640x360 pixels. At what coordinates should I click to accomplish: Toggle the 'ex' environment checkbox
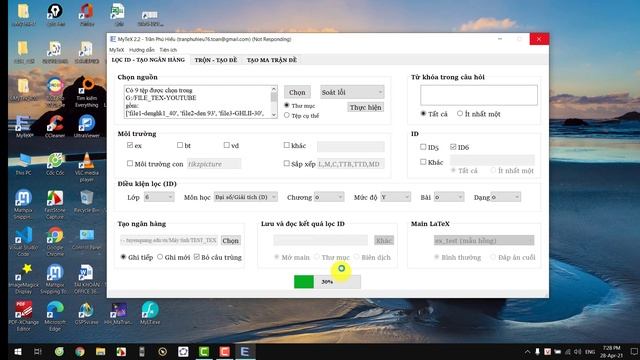[x=130, y=145]
